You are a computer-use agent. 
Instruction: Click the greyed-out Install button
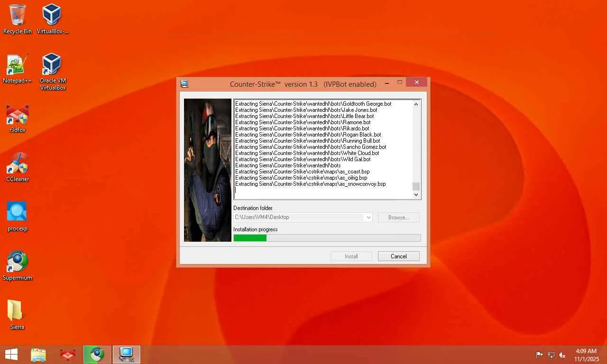click(351, 256)
